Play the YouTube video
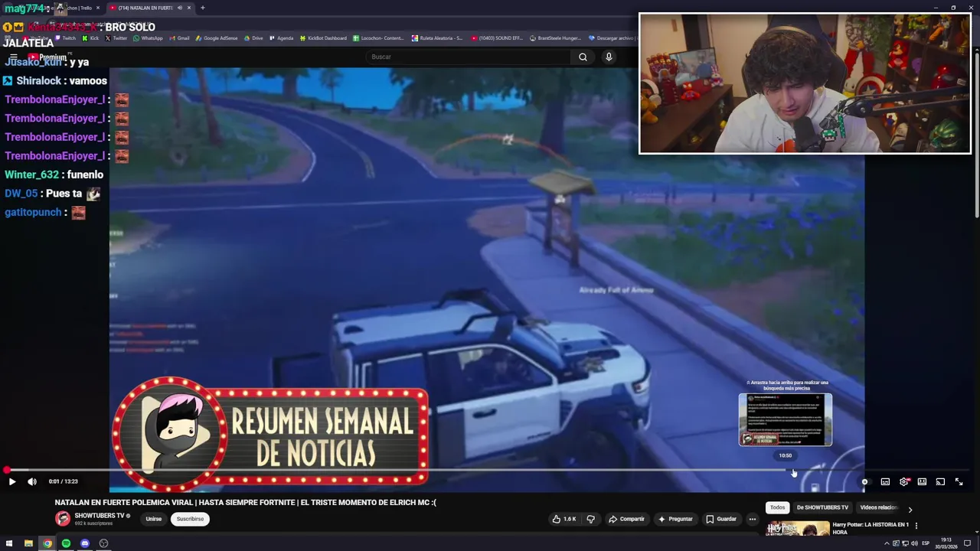 tap(12, 481)
